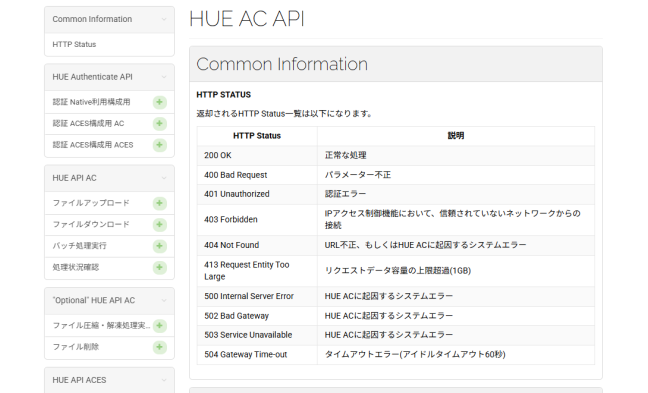This screenshot has height=393, width=648.
Task: Select the HUE API AC sidebar heading
Action: (x=74, y=178)
